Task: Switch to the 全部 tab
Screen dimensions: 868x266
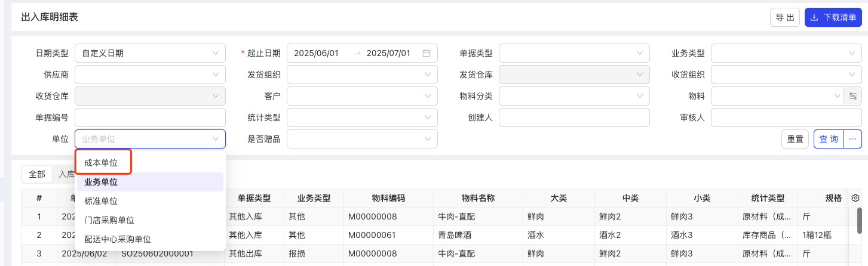Action: [x=37, y=174]
